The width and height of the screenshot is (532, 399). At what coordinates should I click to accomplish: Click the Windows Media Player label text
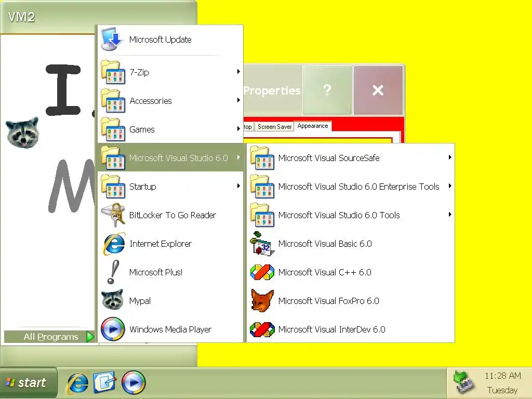pyautogui.click(x=170, y=329)
